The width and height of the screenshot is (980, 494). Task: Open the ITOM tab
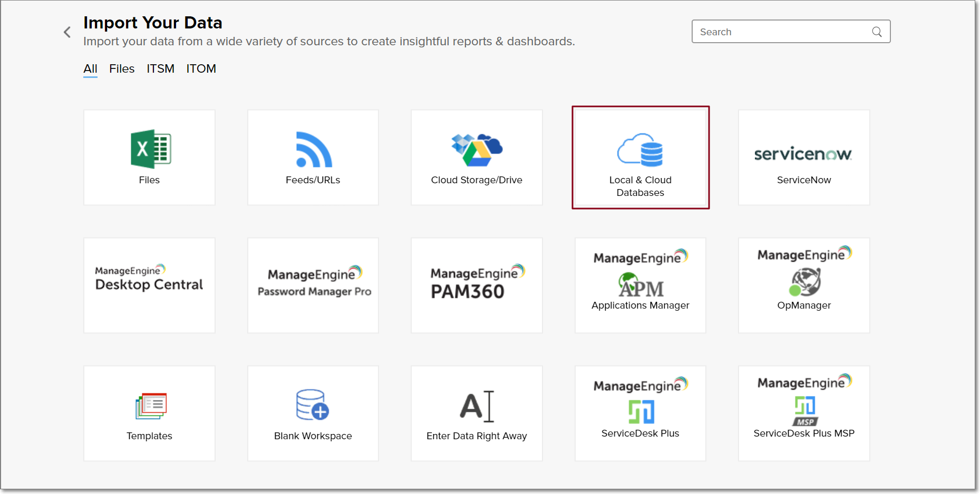201,68
